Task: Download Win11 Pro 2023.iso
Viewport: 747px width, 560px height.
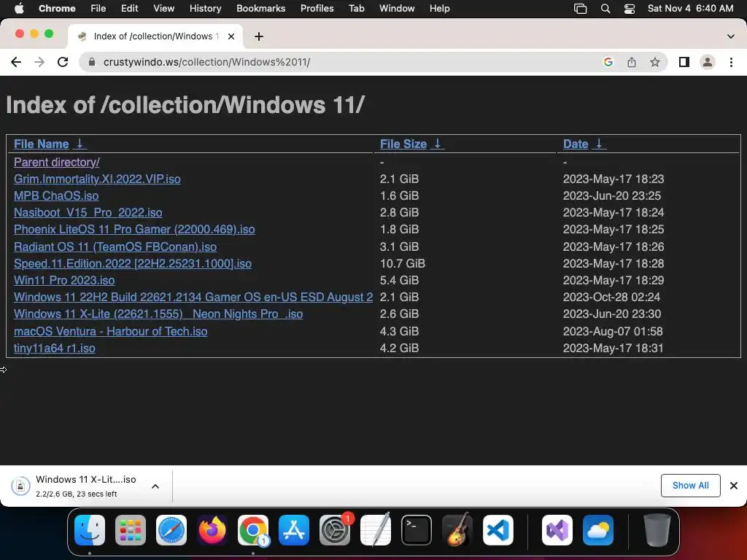Action: click(x=64, y=281)
